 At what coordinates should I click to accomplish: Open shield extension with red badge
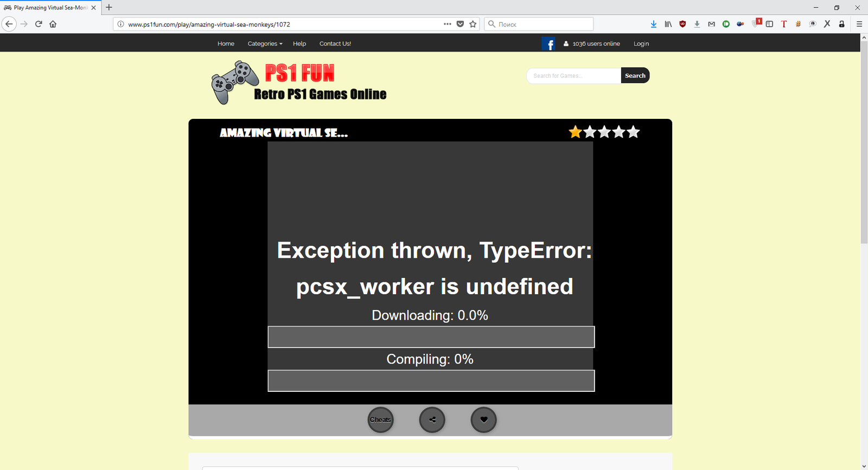coord(756,23)
